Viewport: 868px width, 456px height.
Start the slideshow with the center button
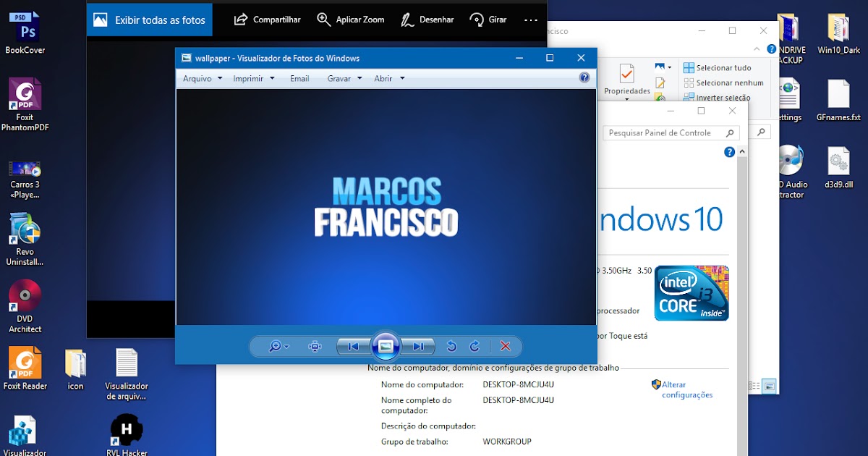(386, 346)
